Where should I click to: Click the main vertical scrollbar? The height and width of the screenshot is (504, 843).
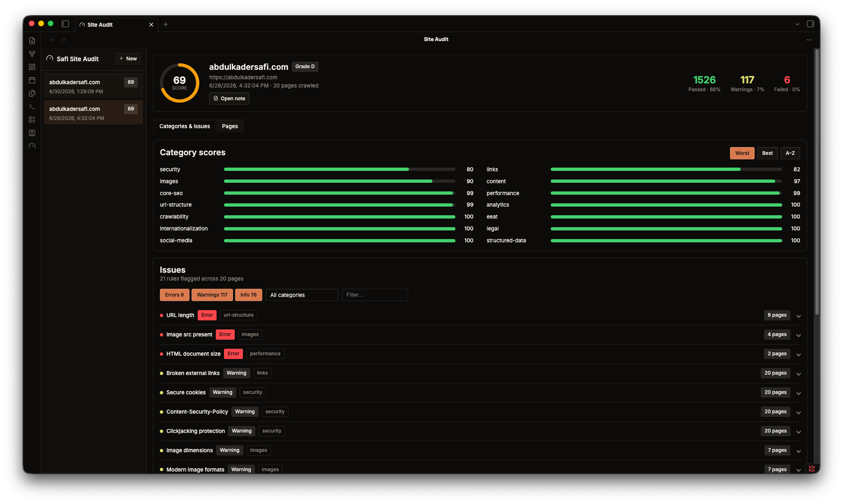point(817,182)
